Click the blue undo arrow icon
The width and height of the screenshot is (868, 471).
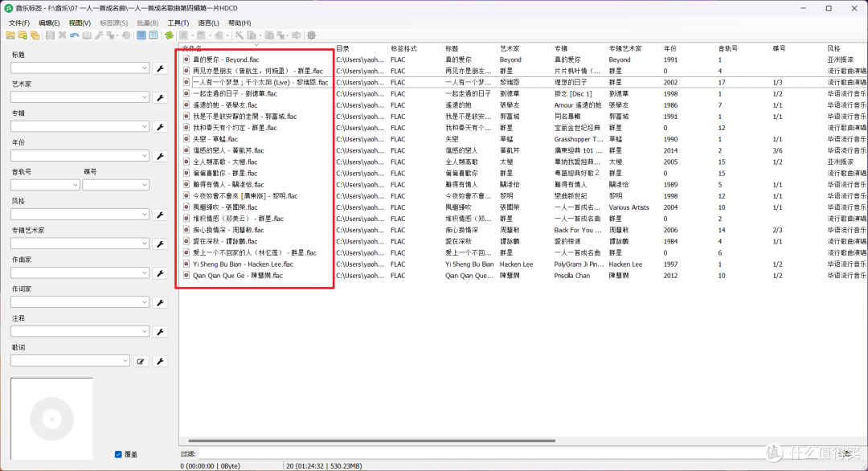click(x=74, y=35)
